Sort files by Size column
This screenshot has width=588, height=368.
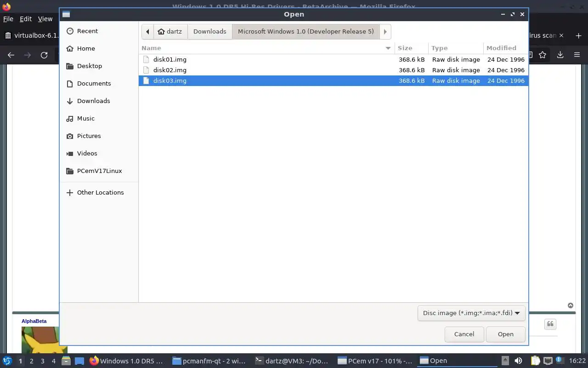point(411,48)
